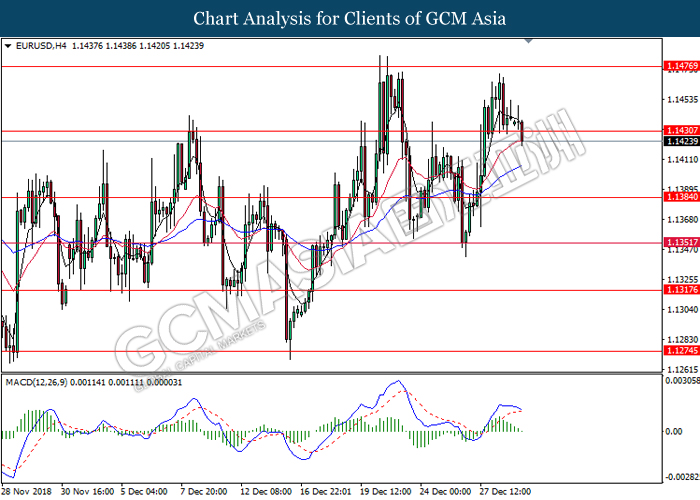
Task: Click the EURUSD,H4 symbol label
Action: coord(41,46)
